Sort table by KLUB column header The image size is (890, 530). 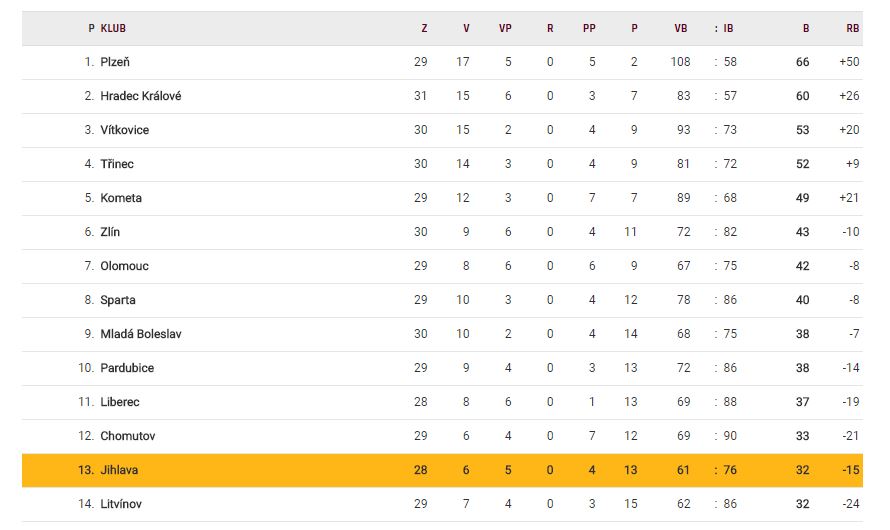coord(113,28)
